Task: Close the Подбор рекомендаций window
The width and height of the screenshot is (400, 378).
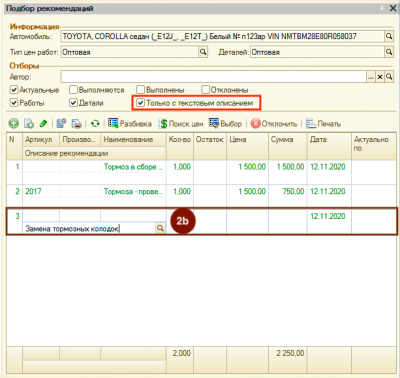Action: pyautogui.click(x=393, y=8)
